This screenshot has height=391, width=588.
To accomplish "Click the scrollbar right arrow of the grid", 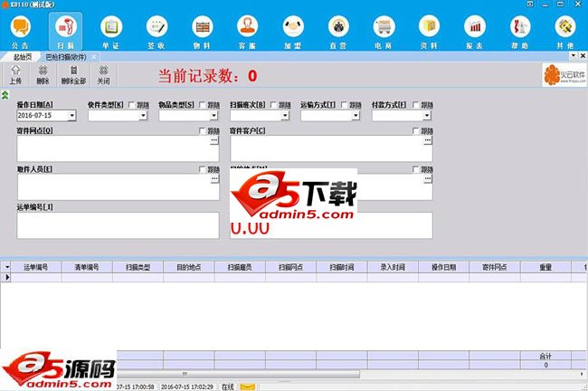I will click(x=582, y=374).
